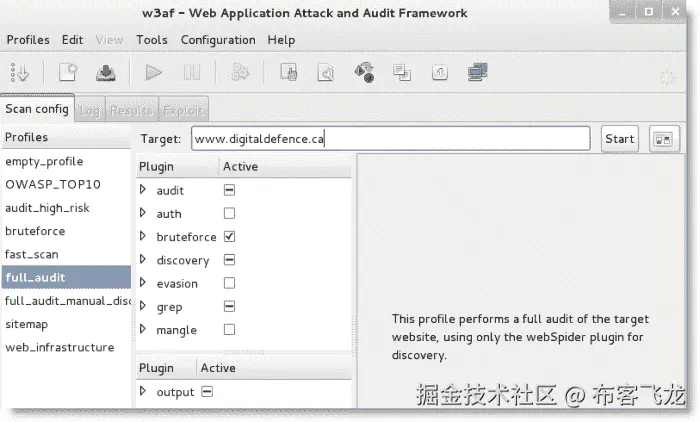Select the audit_high_risk profile
700x422 pixels.
tap(66, 208)
